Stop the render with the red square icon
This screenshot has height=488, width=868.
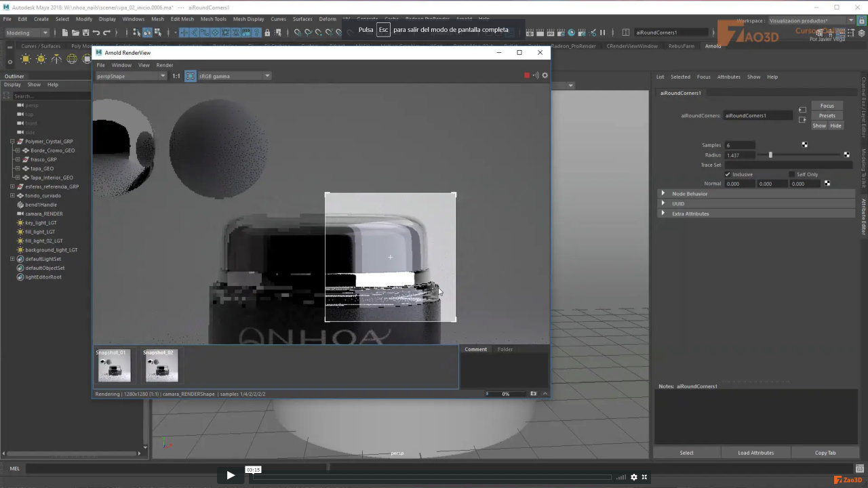(527, 75)
